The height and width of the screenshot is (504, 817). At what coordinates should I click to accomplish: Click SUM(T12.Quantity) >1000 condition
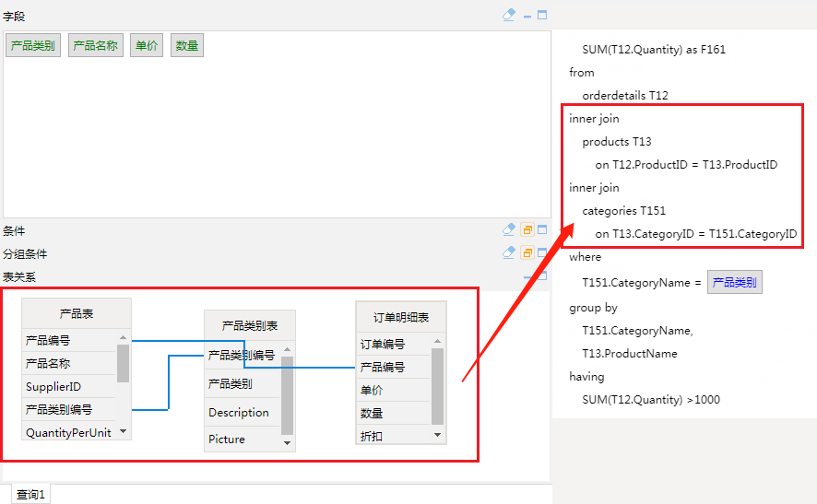[651, 399]
